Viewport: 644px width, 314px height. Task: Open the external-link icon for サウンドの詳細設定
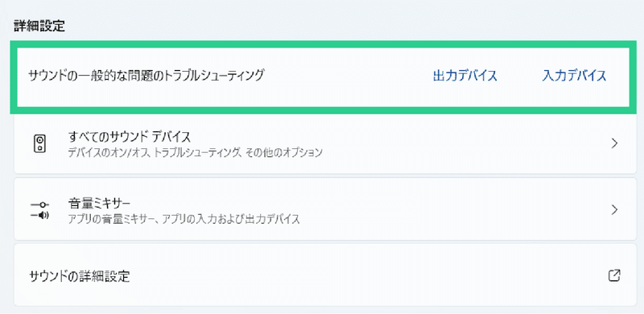pyautogui.click(x=614, y=275)
